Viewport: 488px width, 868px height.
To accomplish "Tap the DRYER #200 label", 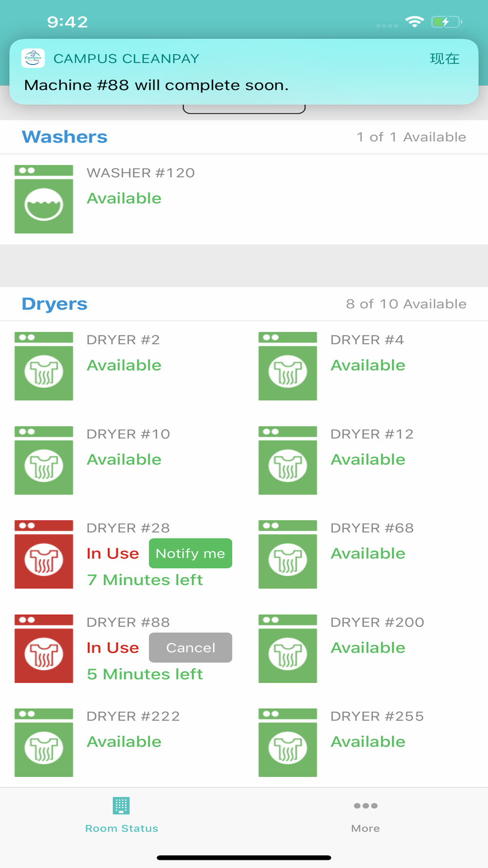I will click(x=377, y=622).
